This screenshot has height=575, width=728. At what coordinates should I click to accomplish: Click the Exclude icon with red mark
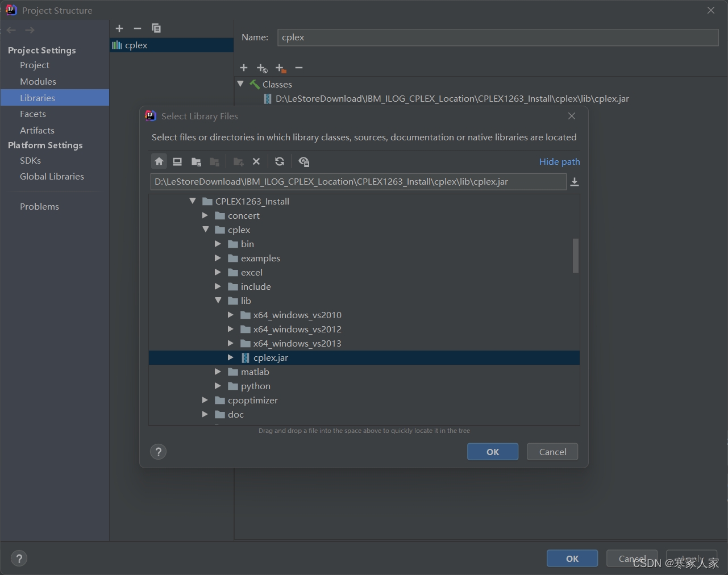point(281,68)
